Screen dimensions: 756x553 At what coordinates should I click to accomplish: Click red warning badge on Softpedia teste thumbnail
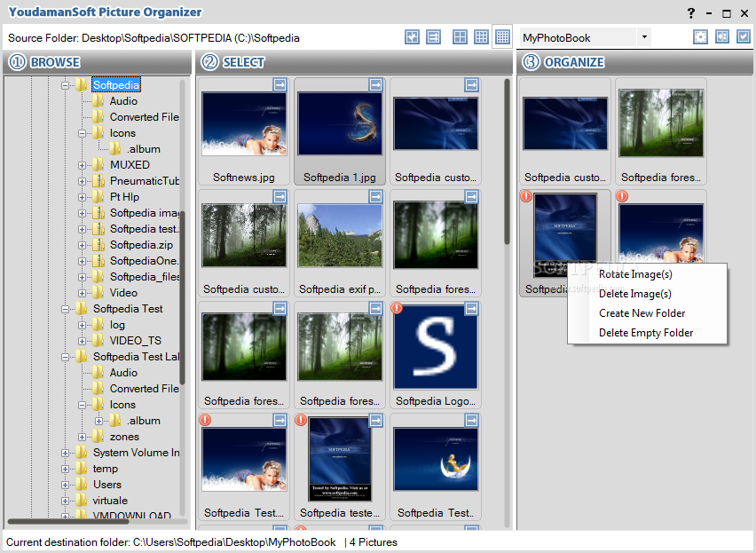pos(301,420)
